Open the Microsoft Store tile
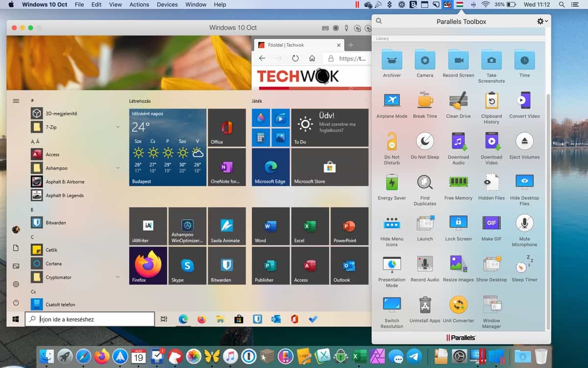 point(330,167)
